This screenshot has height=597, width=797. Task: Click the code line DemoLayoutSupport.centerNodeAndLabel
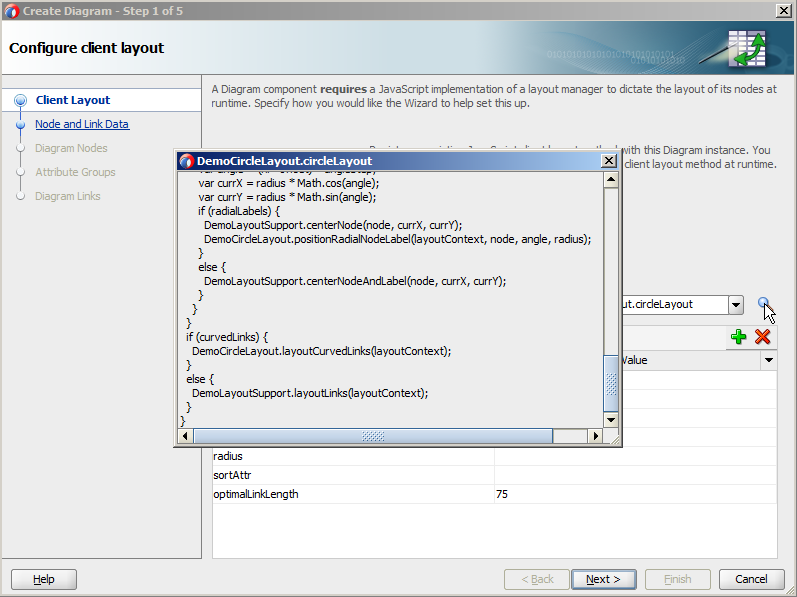355,281
